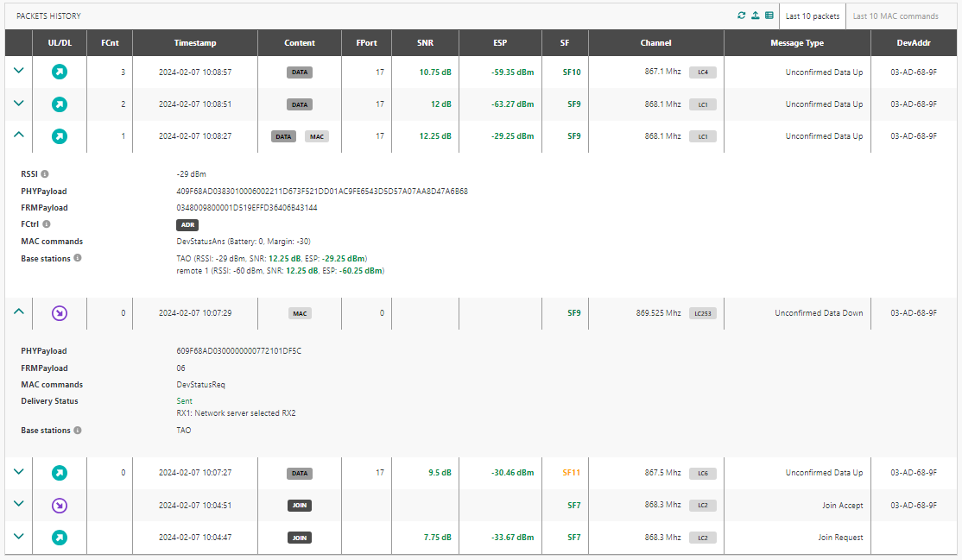Expand the Join Accept packet details
This screenshot has width=962, height=560.
pos(19,505)
